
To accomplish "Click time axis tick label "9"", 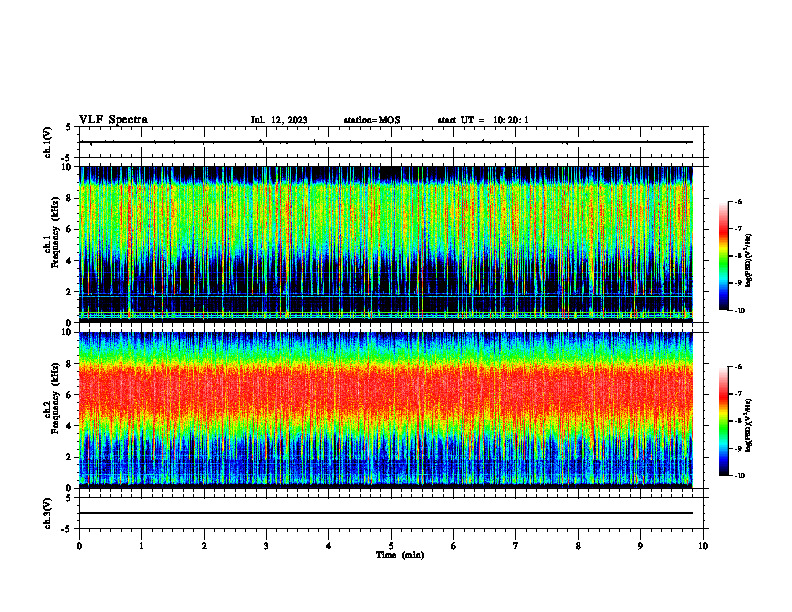I will click(x=640, y=546).
